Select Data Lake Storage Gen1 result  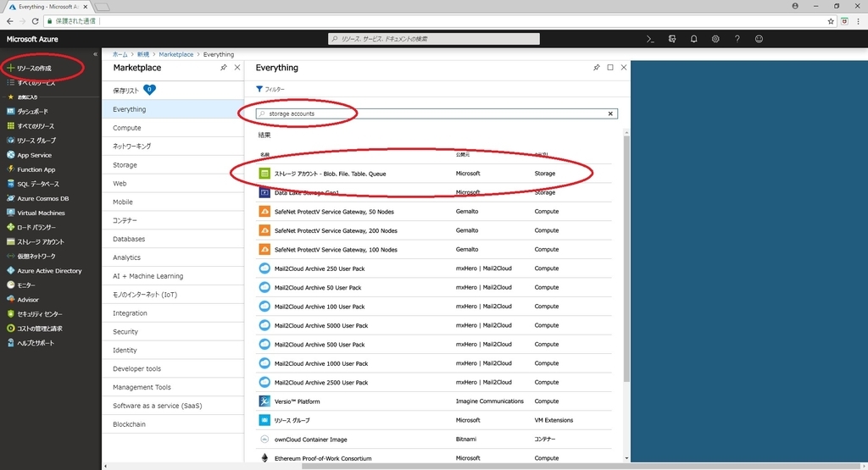pyautogui.click(x=434, y=192)
